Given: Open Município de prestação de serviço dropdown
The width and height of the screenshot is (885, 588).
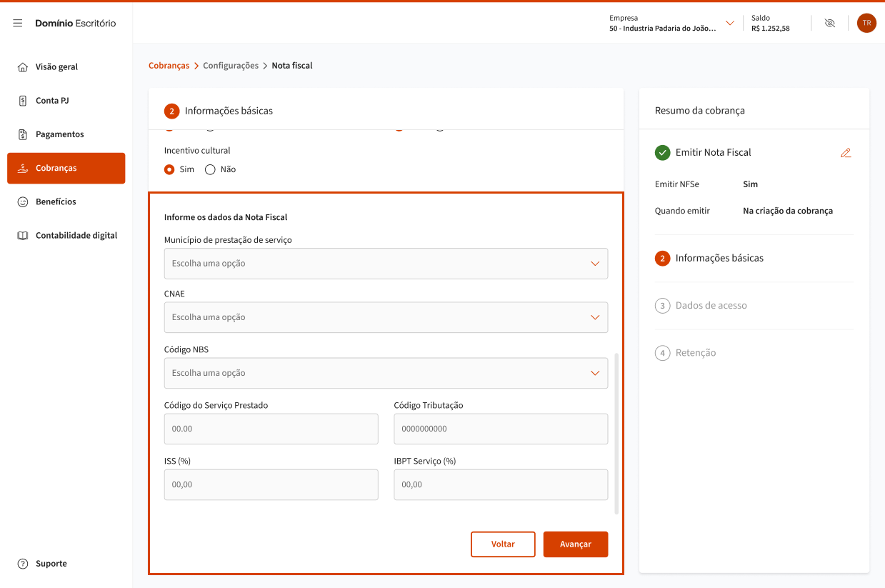Looking at the screenshot, I should [x=386, y=264].
